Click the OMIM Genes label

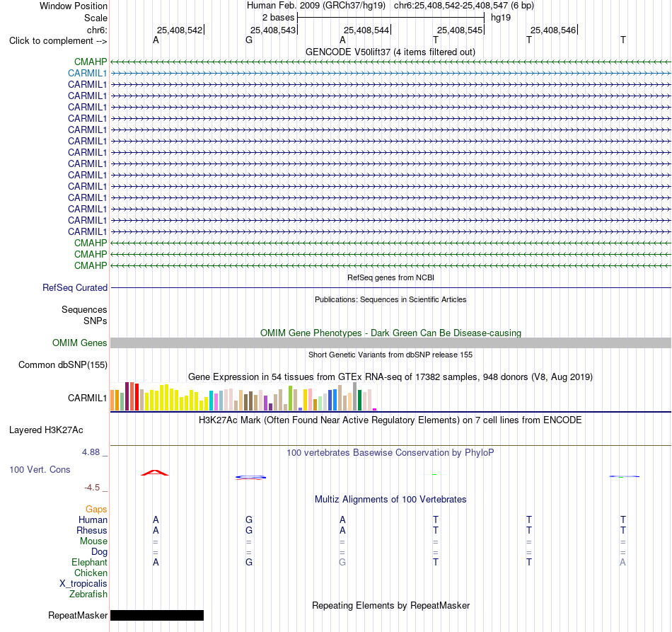(x=79, y=343)
